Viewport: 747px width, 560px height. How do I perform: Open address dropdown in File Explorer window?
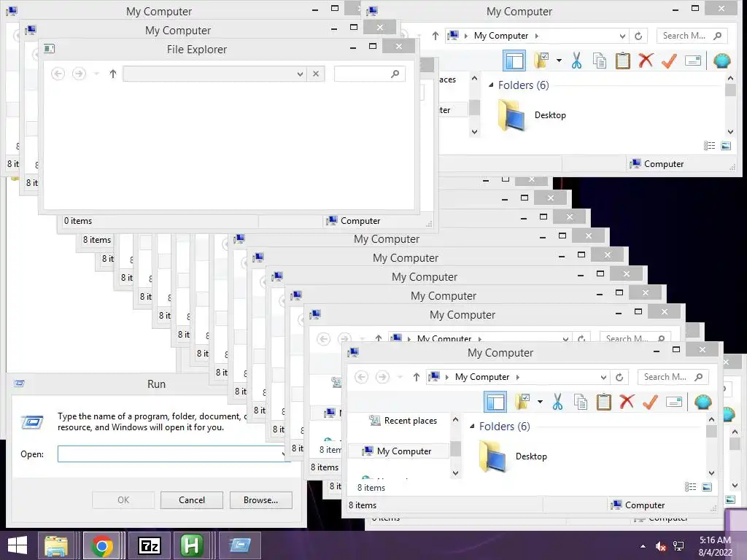click(x=300, y=74)
